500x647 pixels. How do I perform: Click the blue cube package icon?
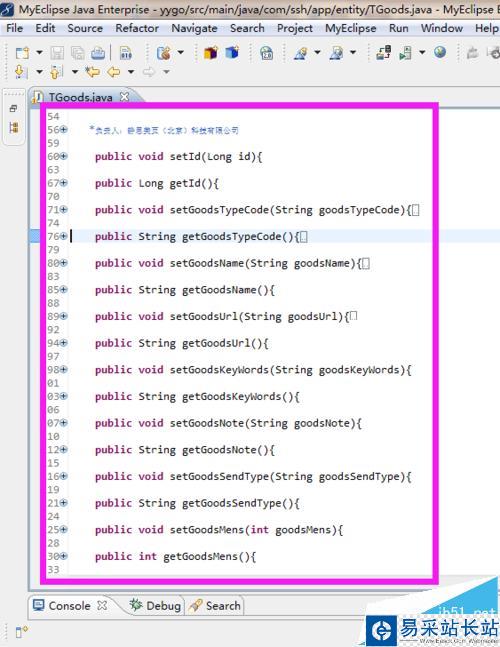coord(232,52)
